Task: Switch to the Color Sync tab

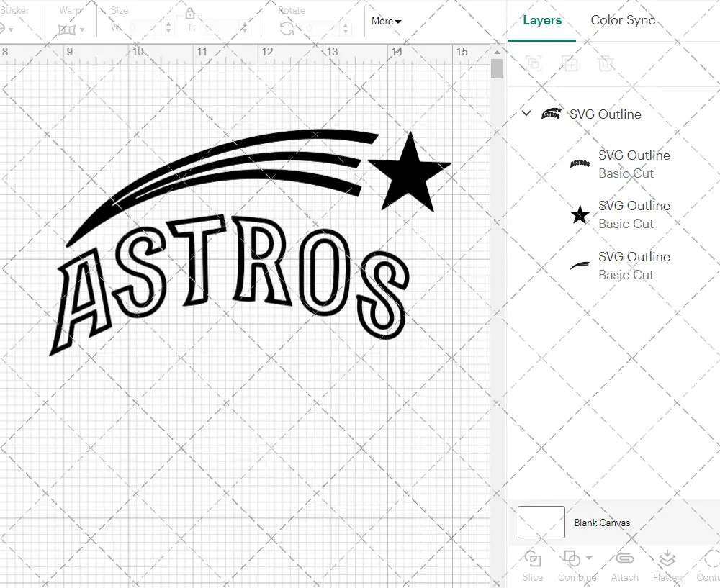Action: pos(623,20)
